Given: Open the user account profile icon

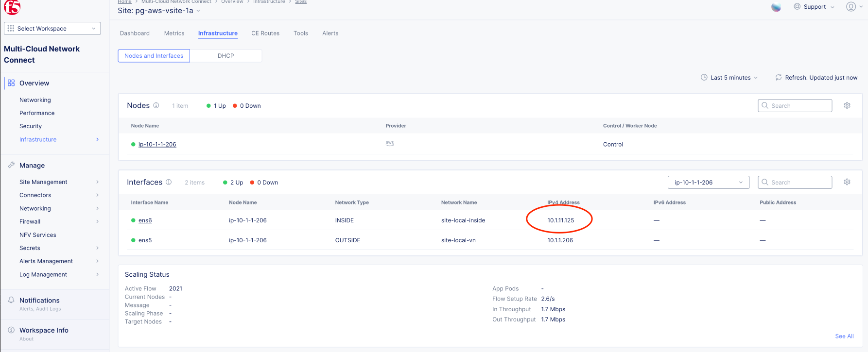Looking at the screenshot, I should (851, 7).
